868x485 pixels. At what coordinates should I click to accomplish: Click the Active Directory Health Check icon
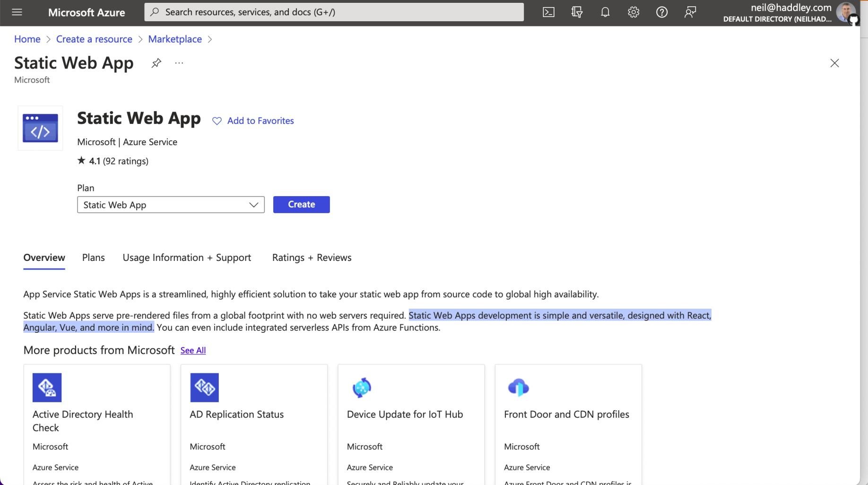point(47,388)
